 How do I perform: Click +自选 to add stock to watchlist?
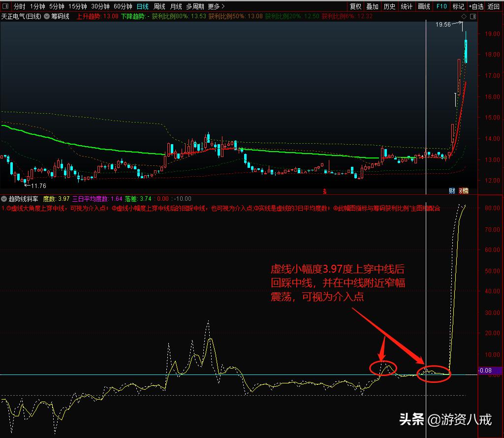476,6
